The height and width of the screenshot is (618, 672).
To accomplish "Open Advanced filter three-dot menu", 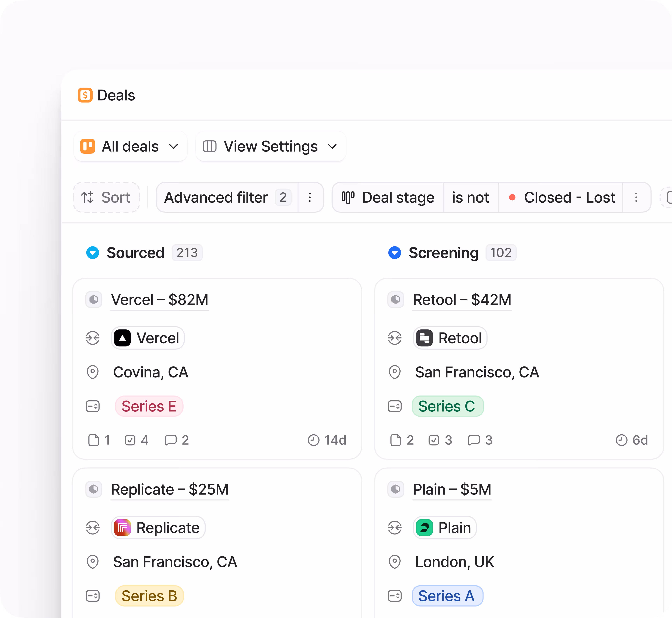I will click(310, 197).
